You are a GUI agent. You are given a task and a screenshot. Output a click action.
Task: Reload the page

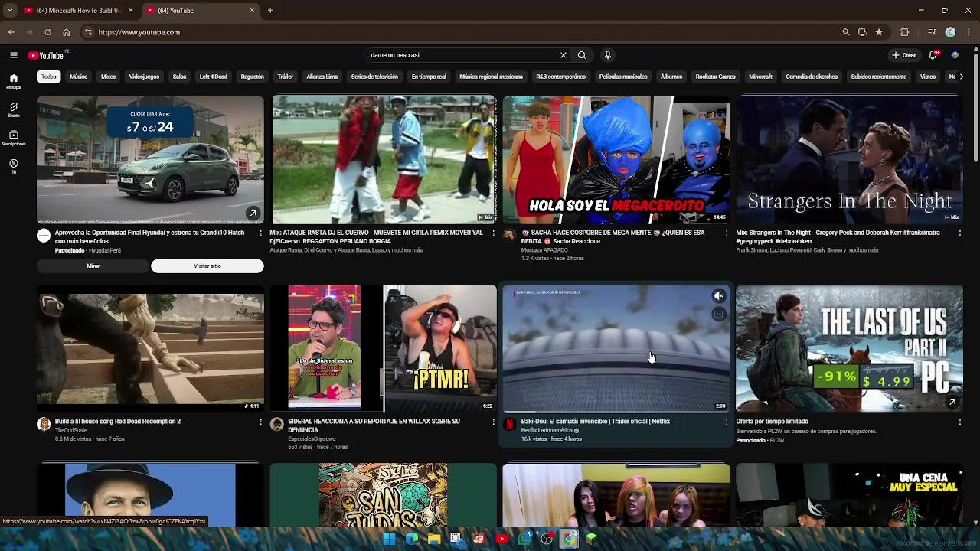(x=47, y=32)
